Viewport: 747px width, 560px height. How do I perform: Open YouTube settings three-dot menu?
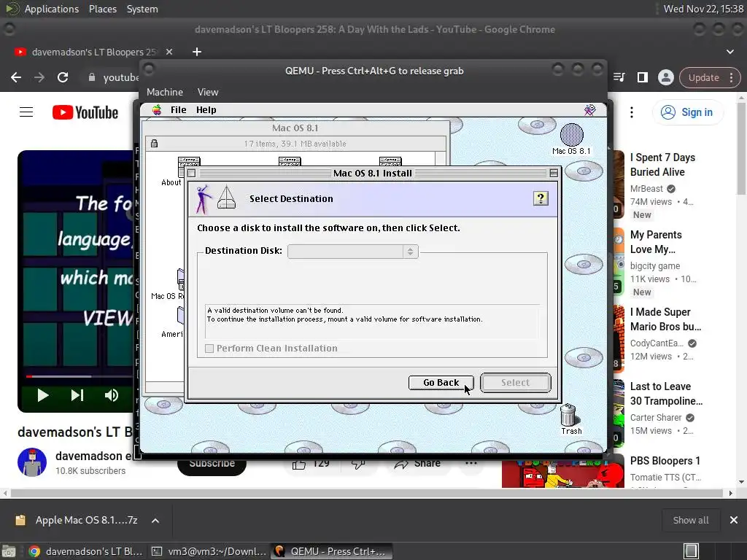tap(632, 112)
